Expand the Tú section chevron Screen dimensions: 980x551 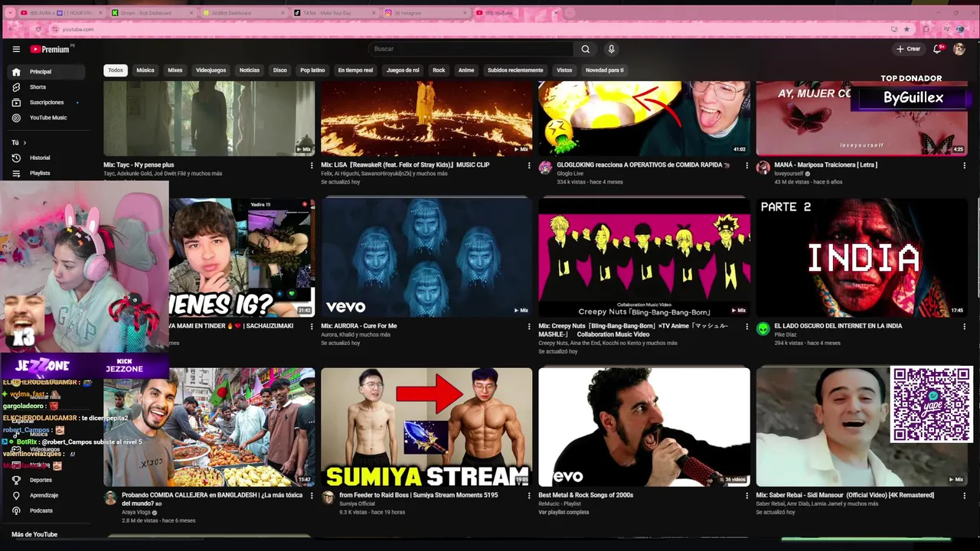[24, 142]
